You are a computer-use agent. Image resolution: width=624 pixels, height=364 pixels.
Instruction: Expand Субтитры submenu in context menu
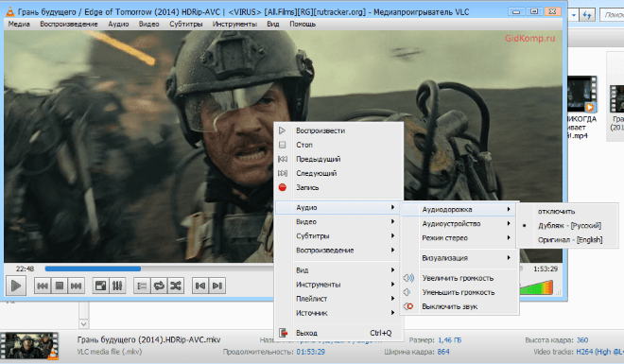(x=339, y=236)
